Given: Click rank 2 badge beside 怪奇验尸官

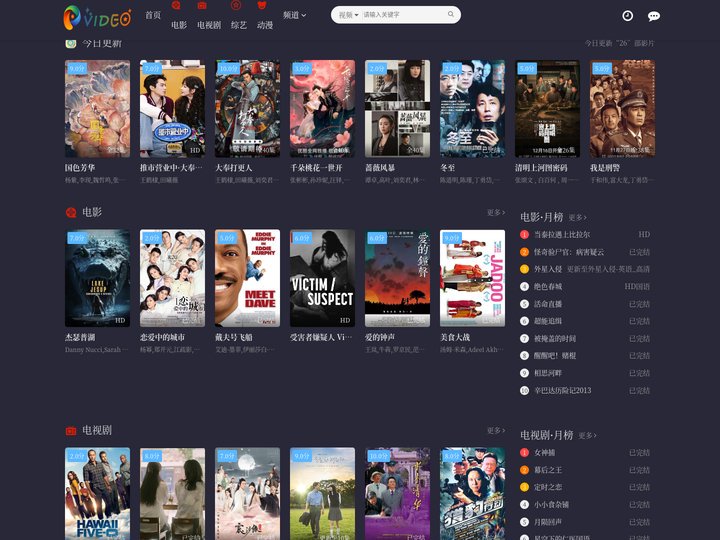Looking at the screenshot, I should coord(524,252).
